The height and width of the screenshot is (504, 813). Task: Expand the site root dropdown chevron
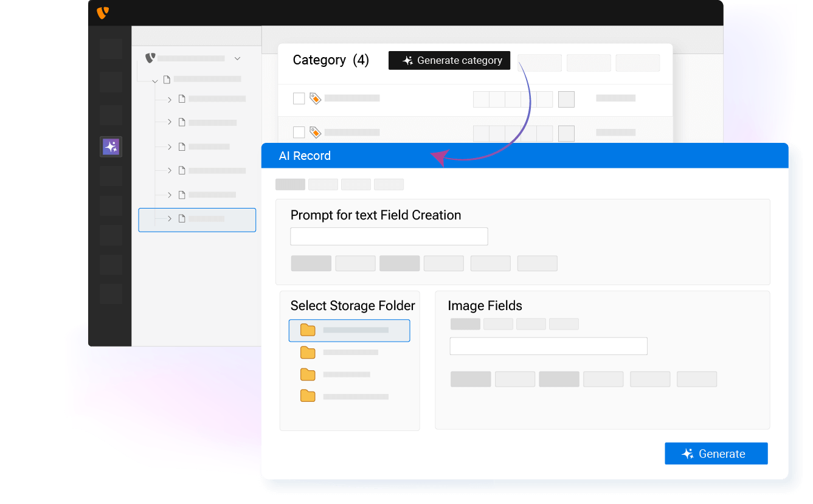237,58
